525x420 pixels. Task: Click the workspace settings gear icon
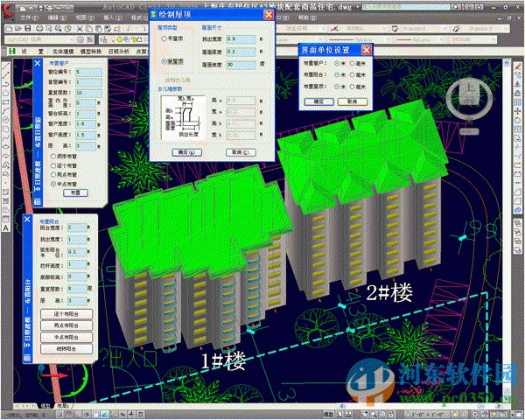[x=80, y=39]
